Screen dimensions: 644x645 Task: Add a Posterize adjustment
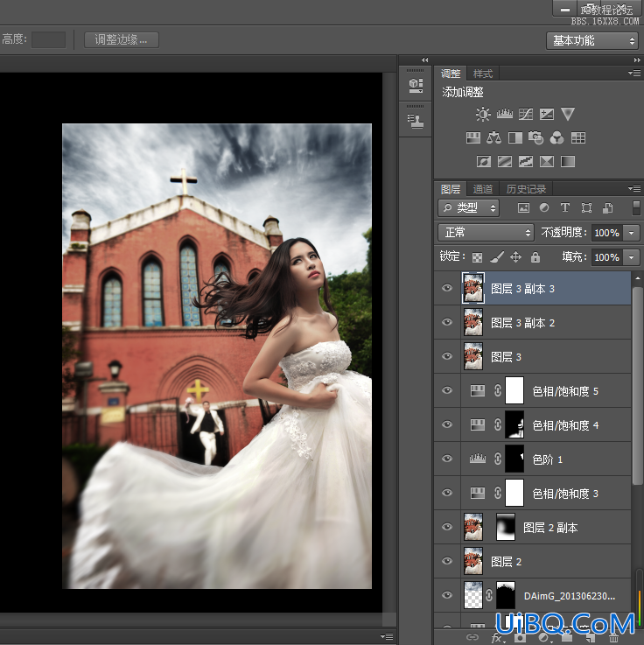505,161
